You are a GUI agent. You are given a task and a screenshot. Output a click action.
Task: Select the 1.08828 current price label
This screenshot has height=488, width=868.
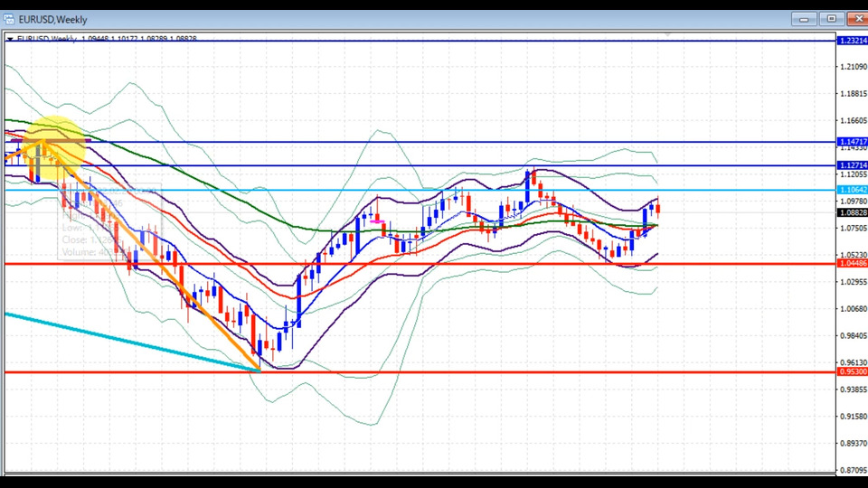pyautogui.click(x=853, y=213)
